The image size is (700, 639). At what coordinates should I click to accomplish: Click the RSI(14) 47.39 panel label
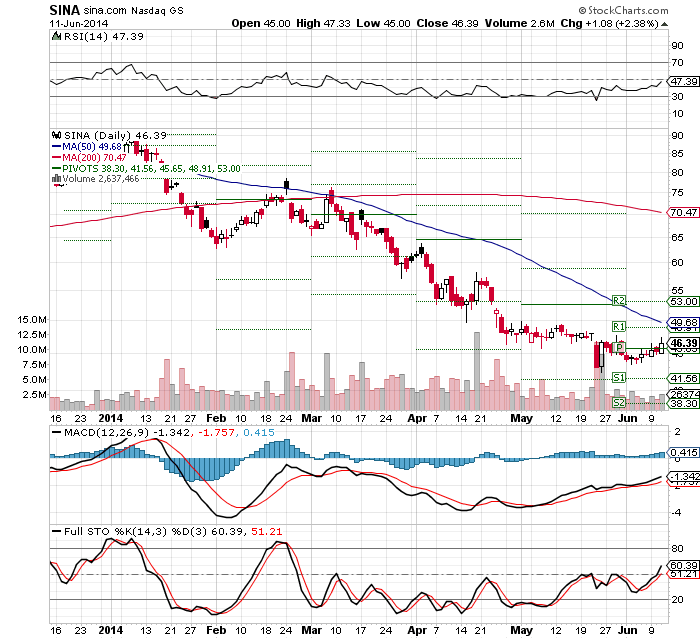point(104,36)
